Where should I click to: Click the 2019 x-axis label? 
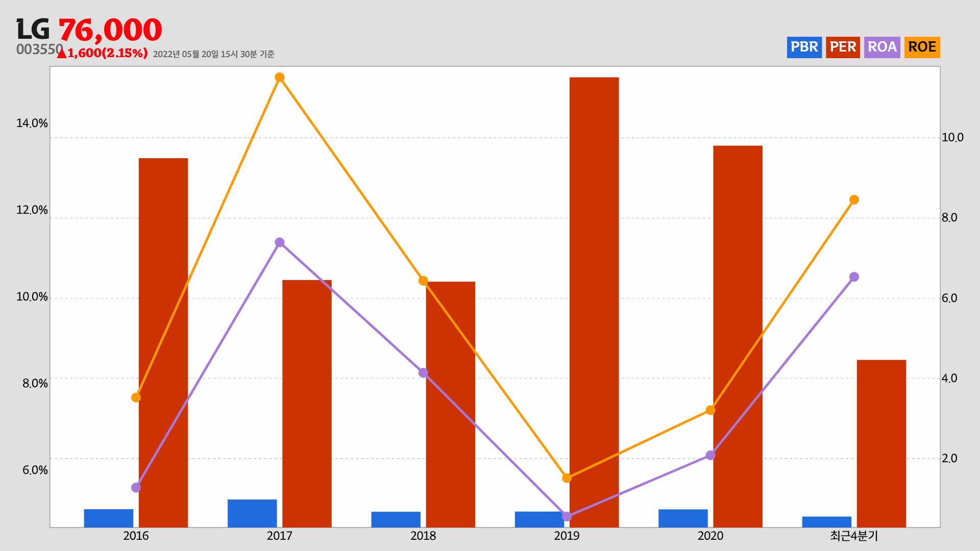point(567,536)
